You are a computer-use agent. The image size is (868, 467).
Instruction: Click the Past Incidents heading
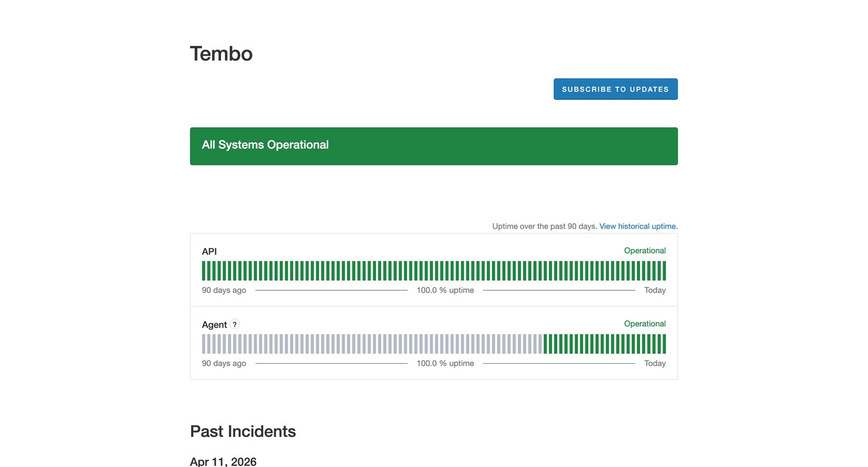(x=243, y=431)
